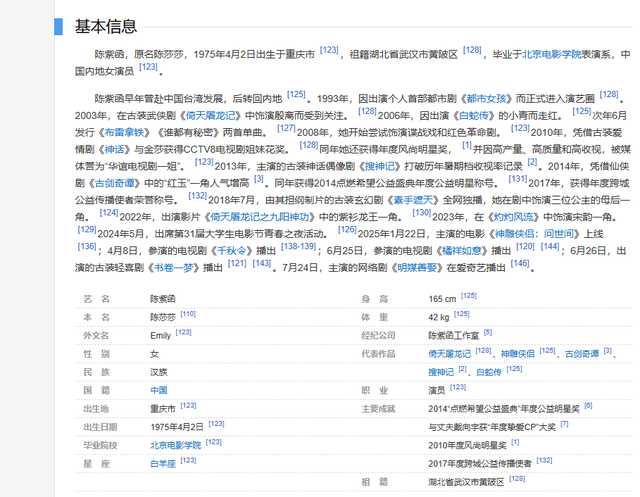
Task: Open citation [5] next to 陈紫函工作室
Action: tap(487, 333)
